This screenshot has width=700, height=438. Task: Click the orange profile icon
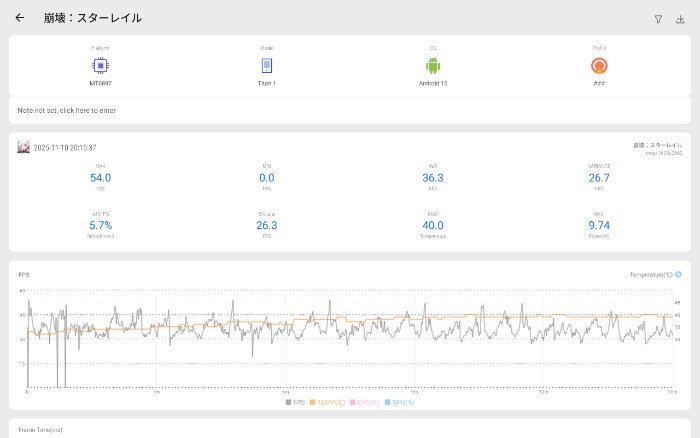point(599,66)
